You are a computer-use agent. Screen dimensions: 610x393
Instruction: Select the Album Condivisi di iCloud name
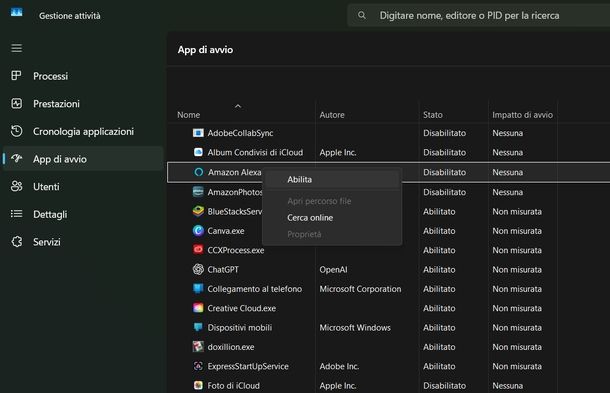coord(255,152)
